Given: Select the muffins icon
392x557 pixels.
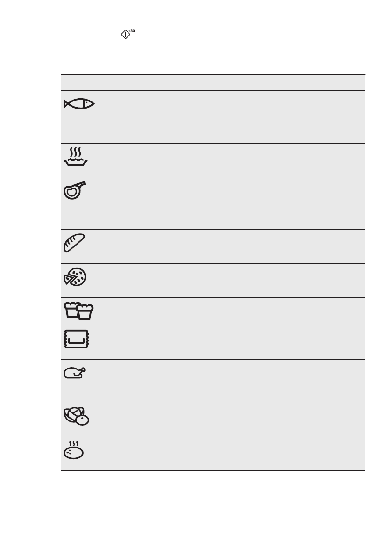Looking at the screenshot, I should (x=78, y=311).
